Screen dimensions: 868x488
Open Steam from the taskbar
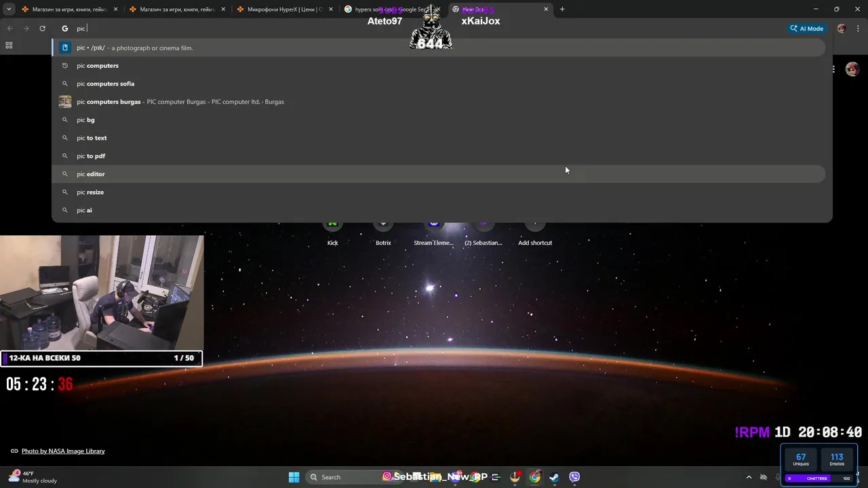tap(554, 477)
